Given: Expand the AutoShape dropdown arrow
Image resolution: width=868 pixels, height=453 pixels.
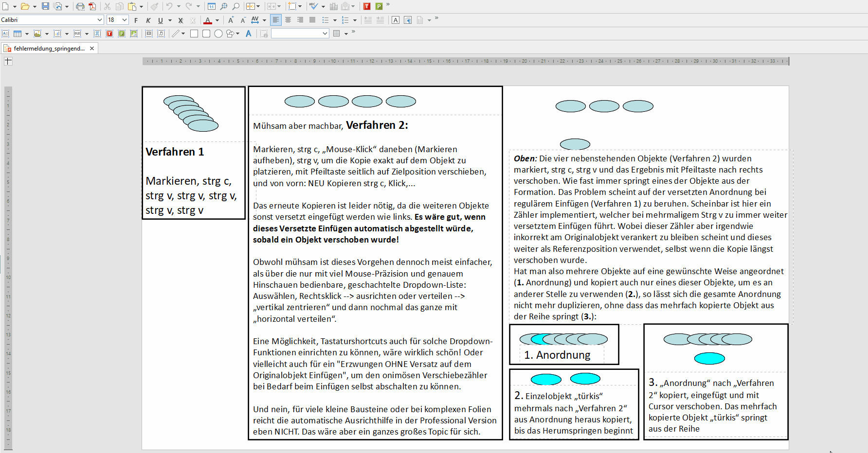Looking at the screenshot, I should [237, 34].
